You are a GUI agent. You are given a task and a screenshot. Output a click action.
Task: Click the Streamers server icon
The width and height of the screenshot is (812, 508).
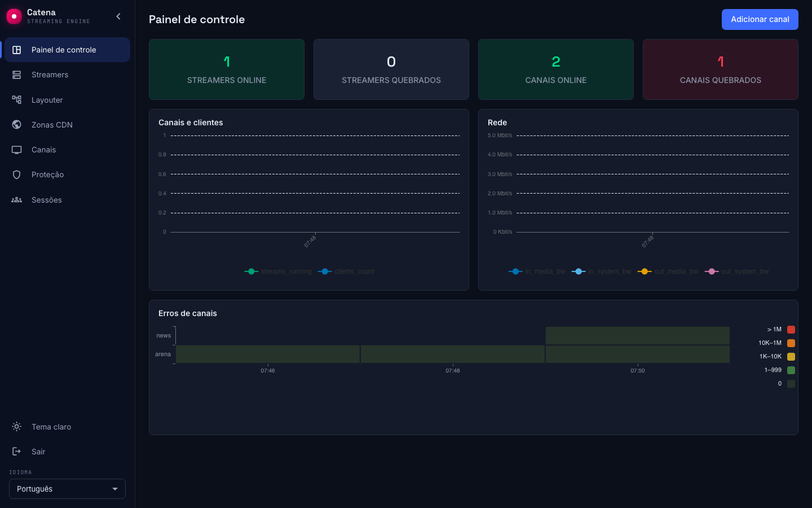tap(17, 75)
